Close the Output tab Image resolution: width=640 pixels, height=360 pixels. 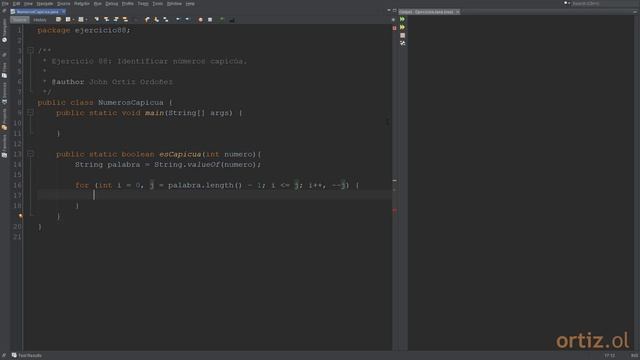458,12
